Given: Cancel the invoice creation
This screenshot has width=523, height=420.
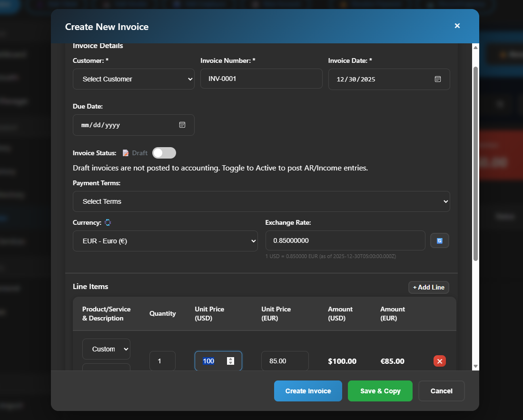Looking at the screenshot, I should [441, 391].
